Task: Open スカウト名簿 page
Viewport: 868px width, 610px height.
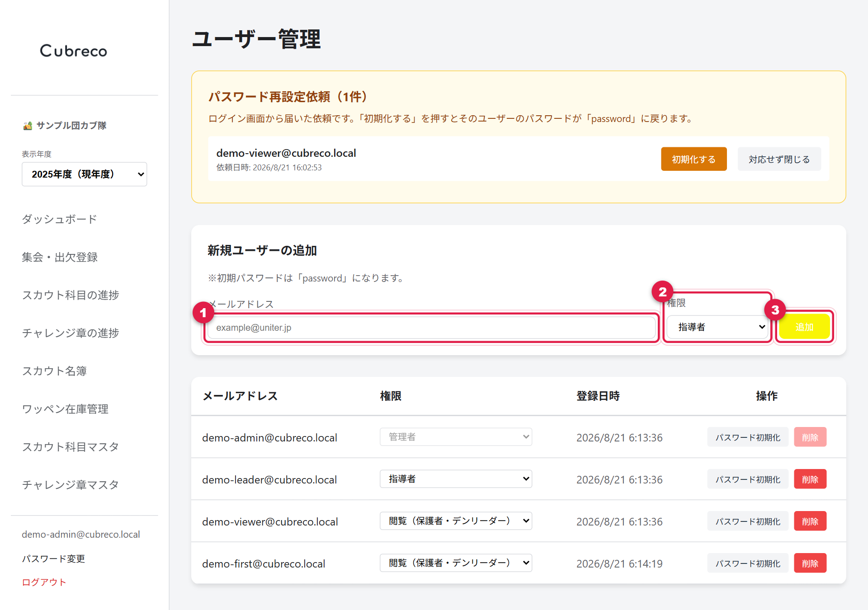Action: point(54,371)
